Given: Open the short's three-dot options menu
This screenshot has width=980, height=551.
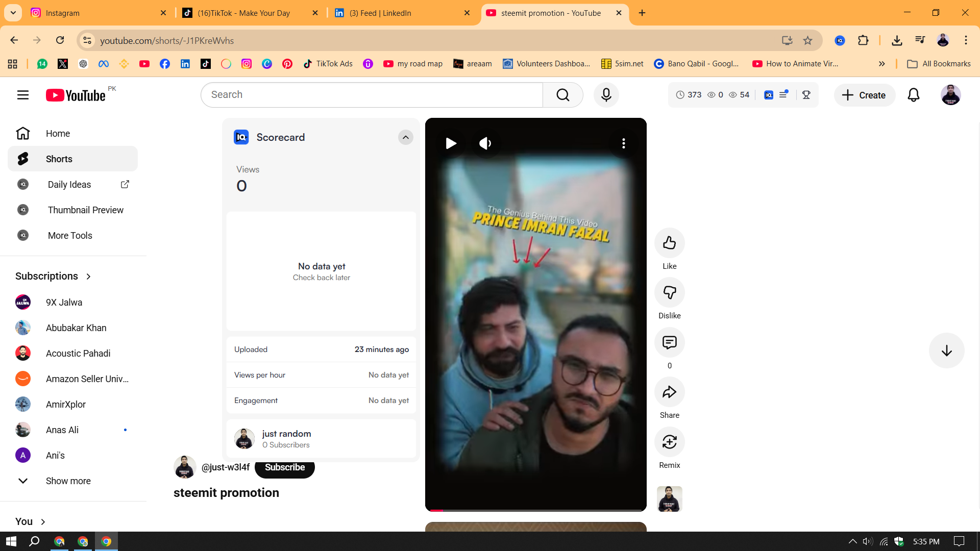Looking at the screenshot, I should tap(623, 143).
